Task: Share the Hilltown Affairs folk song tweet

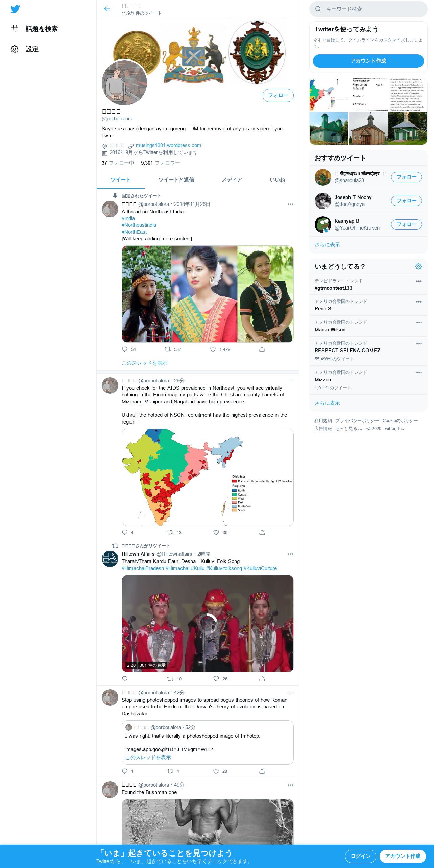Action: pos(262,679)
